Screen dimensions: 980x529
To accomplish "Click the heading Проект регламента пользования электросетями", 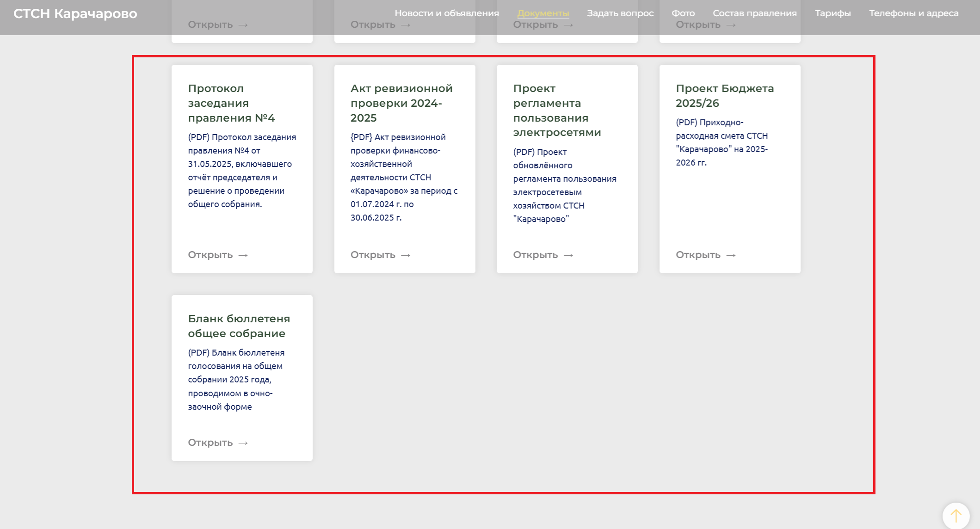I will 557,111.
